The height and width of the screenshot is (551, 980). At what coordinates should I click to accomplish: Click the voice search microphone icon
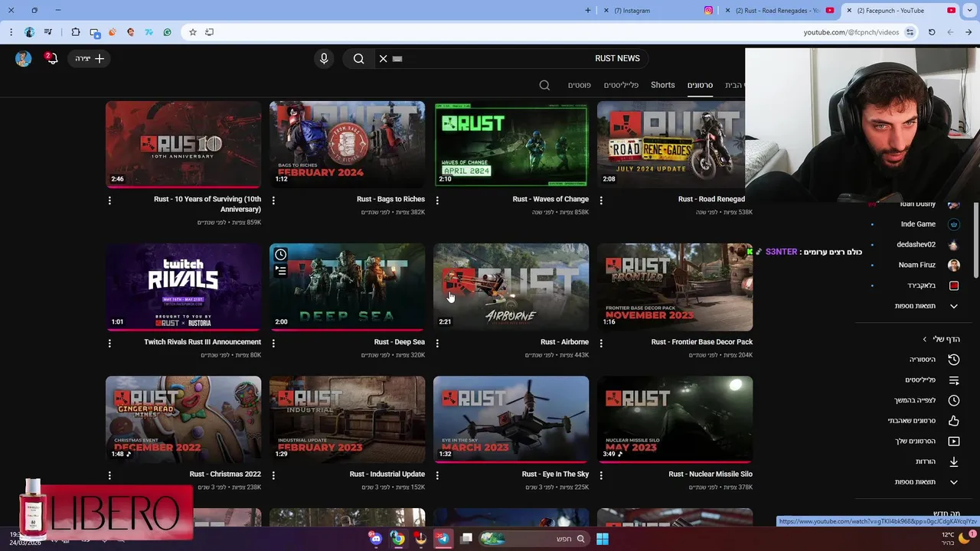[324, 58]
